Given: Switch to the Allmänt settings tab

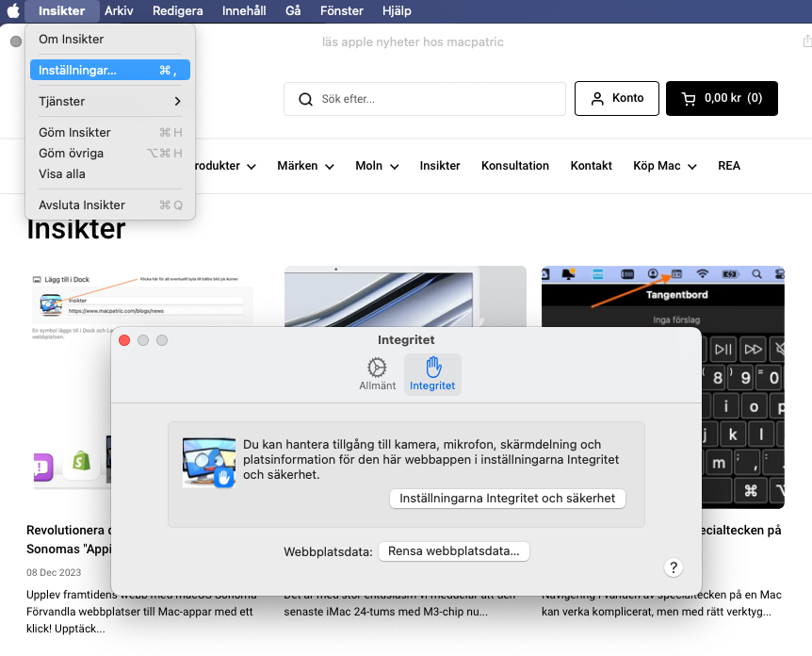Looking at the screenshot, I should click(x=377, y=374).
